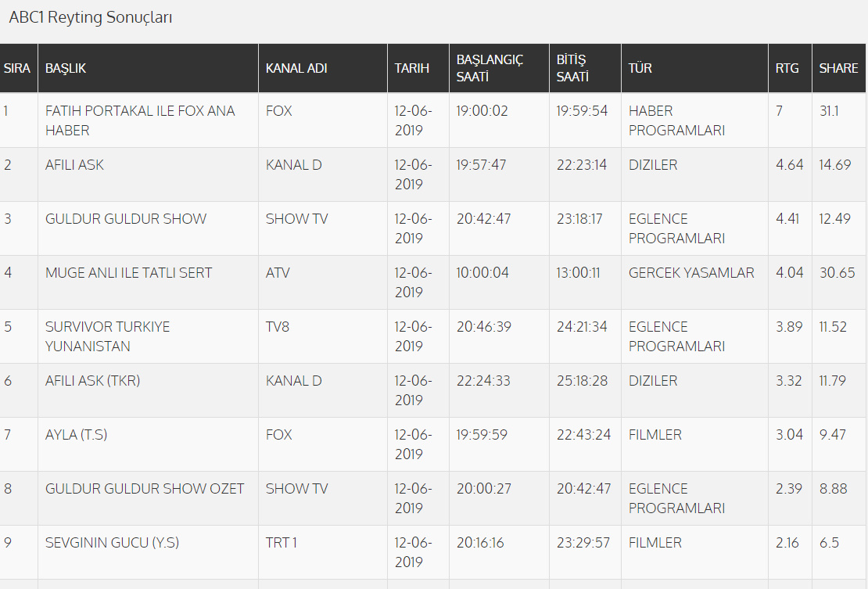Click MUGE ANLI ILE TATLI SERT entry
This screenshot has height=589, width=868.
[128, 273]
